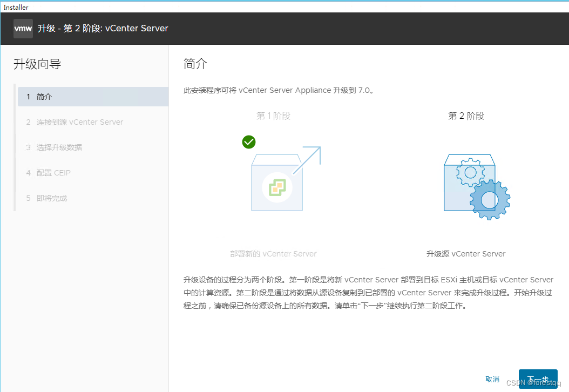This screenshot has width=569, height=392.
Task: Click the stage 2 gears illustration
Action: pyautogui.click(x=477, y=187)
